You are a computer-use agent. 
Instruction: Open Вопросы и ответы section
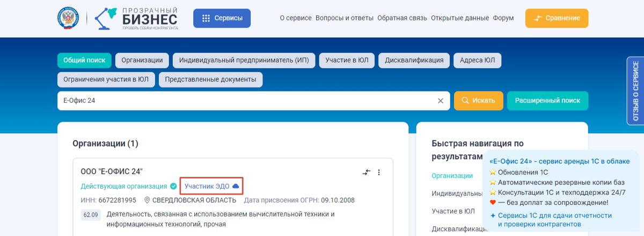(345, 18)
